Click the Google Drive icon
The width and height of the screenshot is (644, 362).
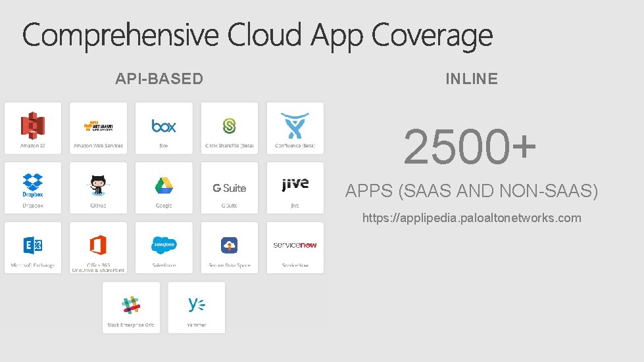click(x=163, y=186)
